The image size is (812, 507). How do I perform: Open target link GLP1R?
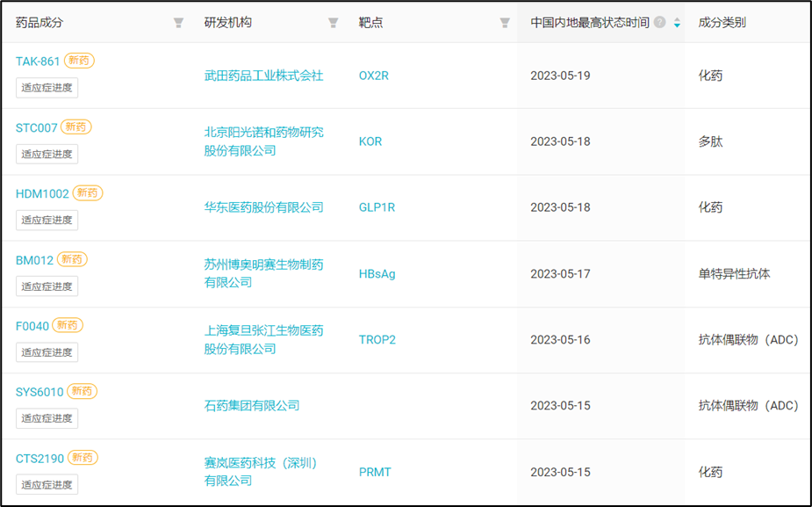click(377, 207)
